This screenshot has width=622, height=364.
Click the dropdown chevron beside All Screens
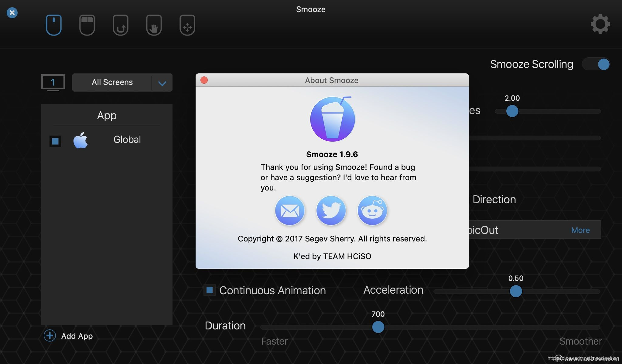[x=162, y=83]
